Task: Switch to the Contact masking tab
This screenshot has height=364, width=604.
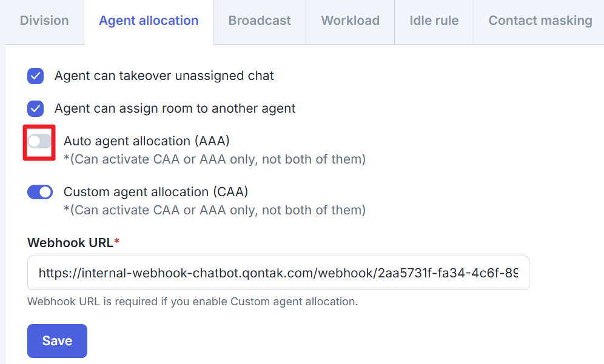Action: click(540, 21)
